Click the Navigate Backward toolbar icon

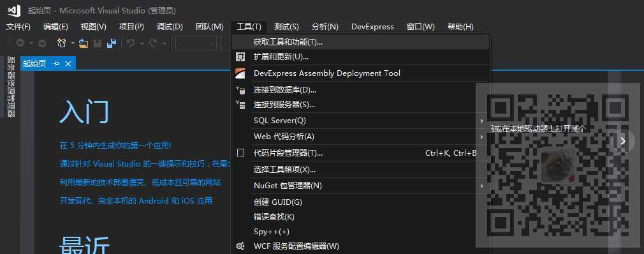[x=20, y=43]
